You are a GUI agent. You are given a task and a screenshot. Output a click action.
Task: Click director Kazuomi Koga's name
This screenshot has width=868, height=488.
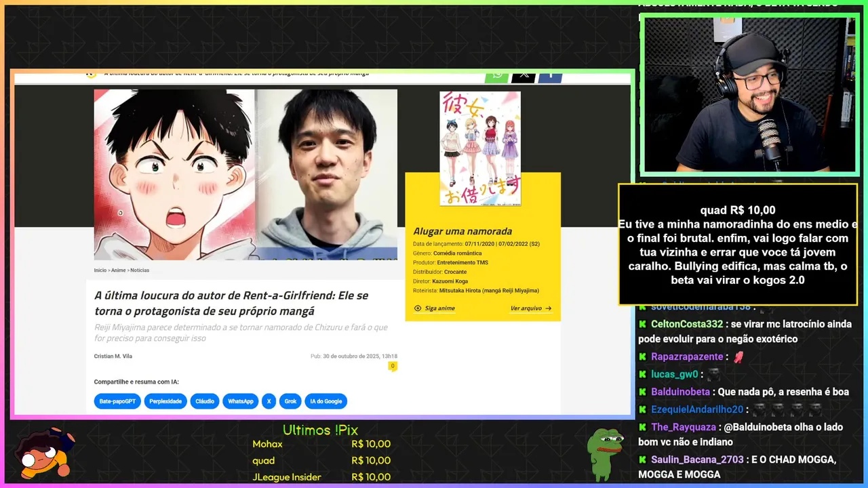450,281
